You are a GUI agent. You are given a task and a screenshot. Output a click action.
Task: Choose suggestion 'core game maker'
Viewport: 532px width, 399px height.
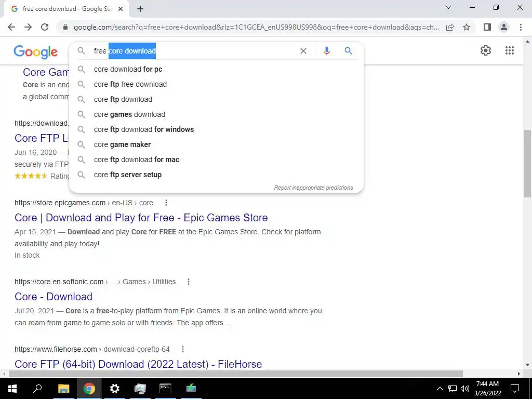click(x=216, y=144)
